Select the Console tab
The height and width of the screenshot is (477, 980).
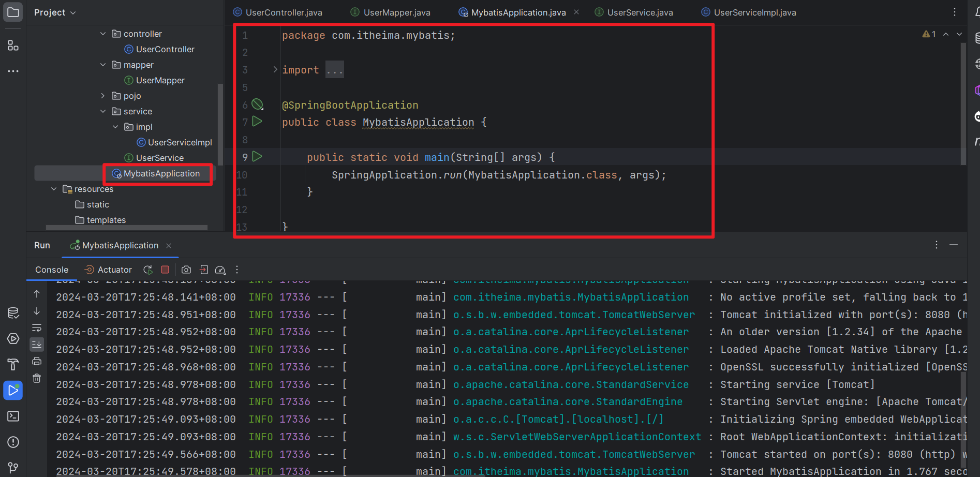point(52,270)
